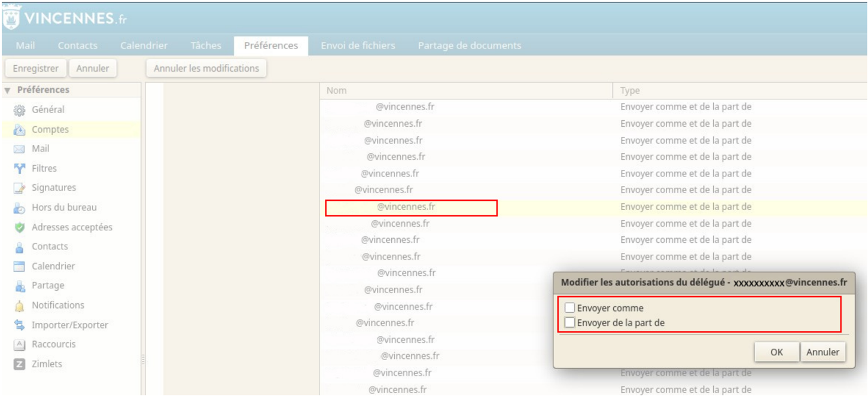Select Importer/Exporter in preferences tree
Image resolution: width=868 pixels, height=396 pixels.
coord(70,325)
